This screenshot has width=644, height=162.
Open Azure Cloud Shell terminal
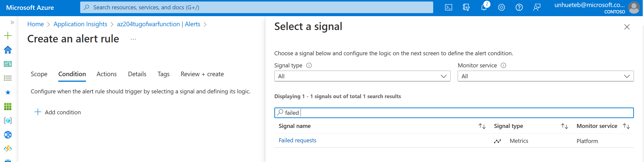click(x=449, y=7)
